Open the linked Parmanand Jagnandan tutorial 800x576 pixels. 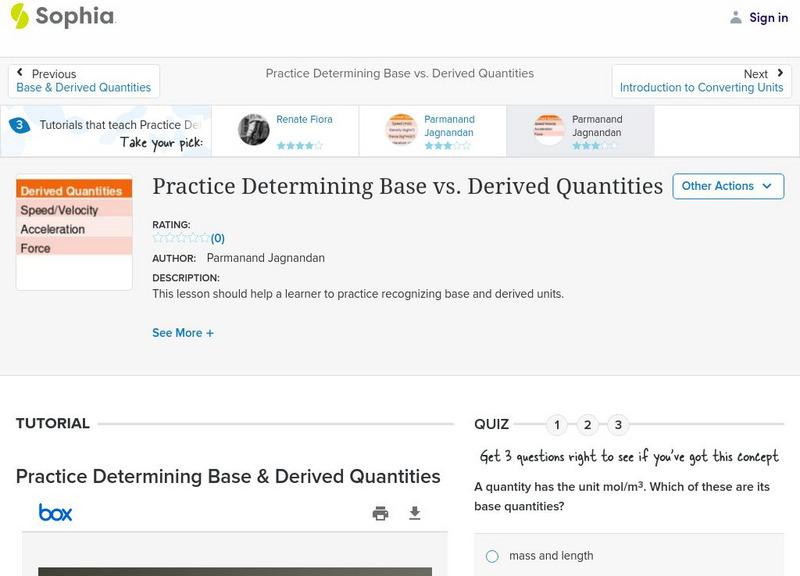449,126
